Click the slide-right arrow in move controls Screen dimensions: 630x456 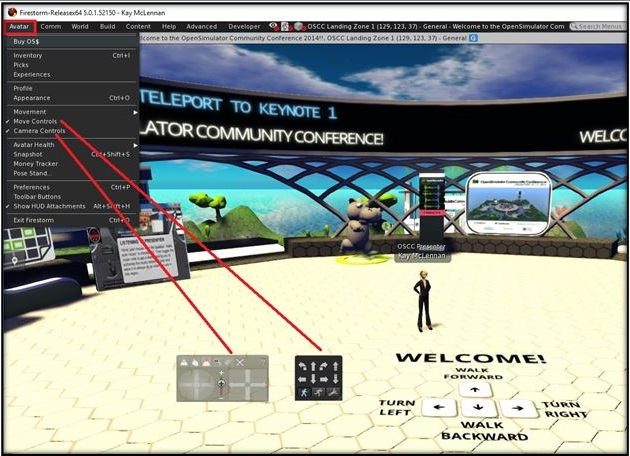[x=324, y=379]
